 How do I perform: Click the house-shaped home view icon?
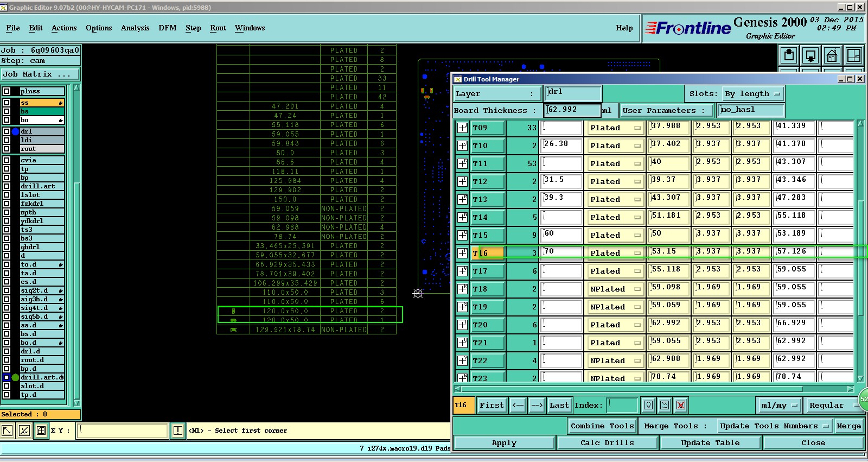coord(832,55)
